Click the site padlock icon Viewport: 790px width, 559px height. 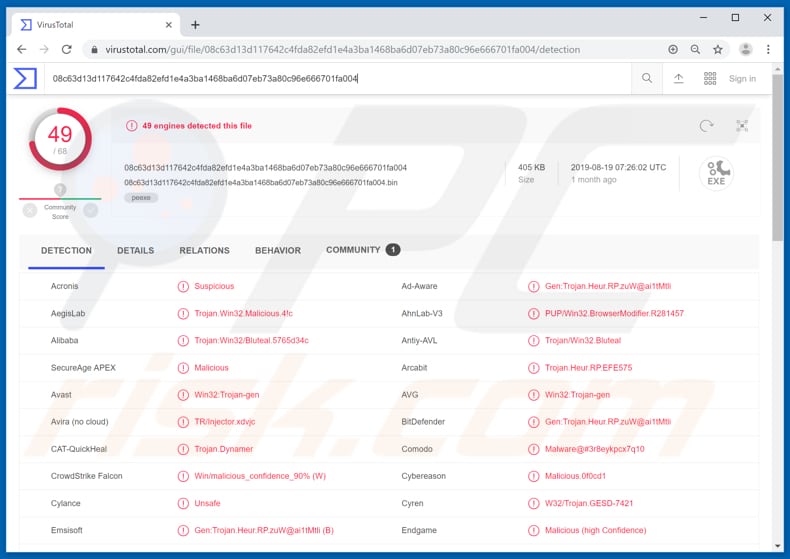[x=94, y=49]
